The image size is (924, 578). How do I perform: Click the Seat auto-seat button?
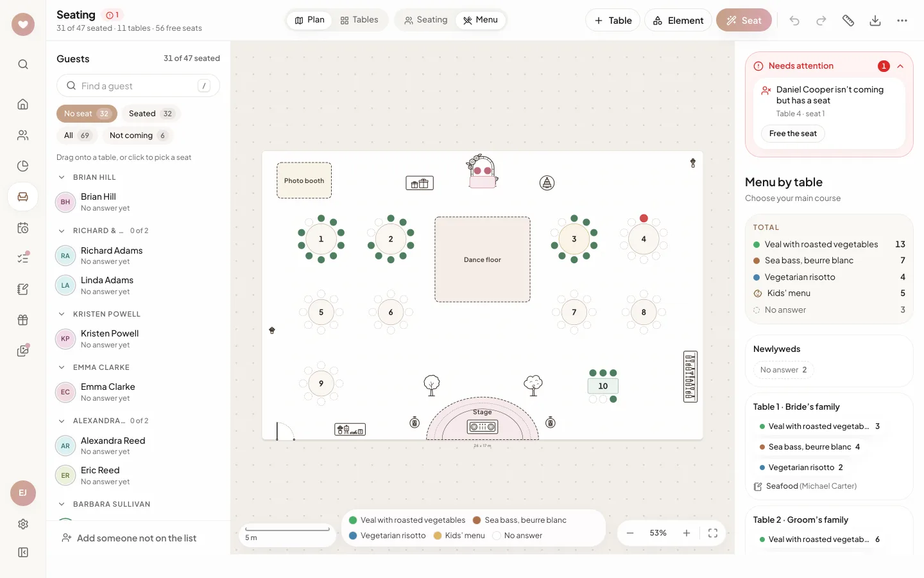(x=744, y=21)
